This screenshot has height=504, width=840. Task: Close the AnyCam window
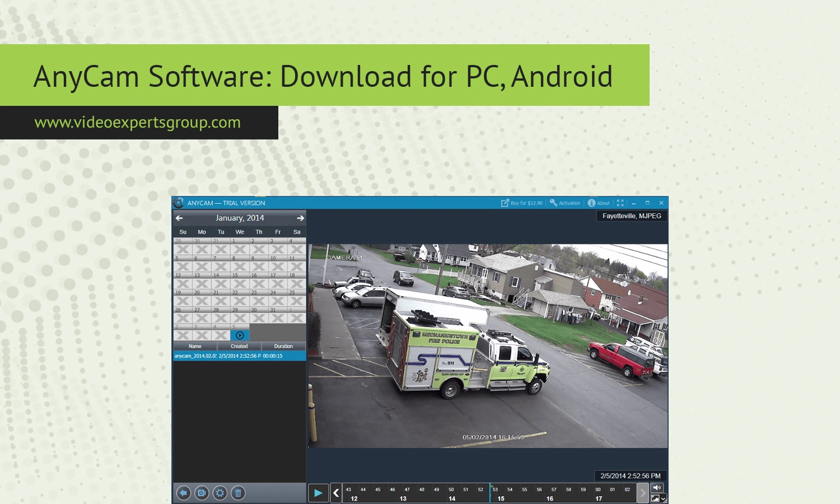coord(661,203)
